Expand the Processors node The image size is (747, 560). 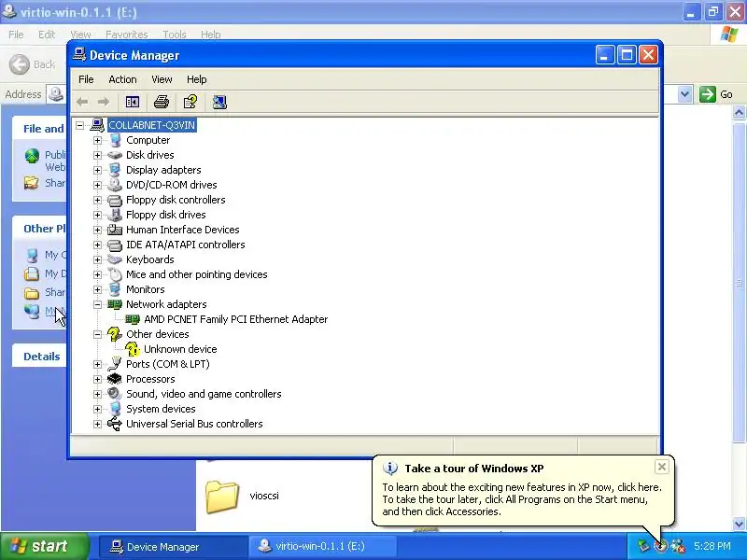pos(98,379)
